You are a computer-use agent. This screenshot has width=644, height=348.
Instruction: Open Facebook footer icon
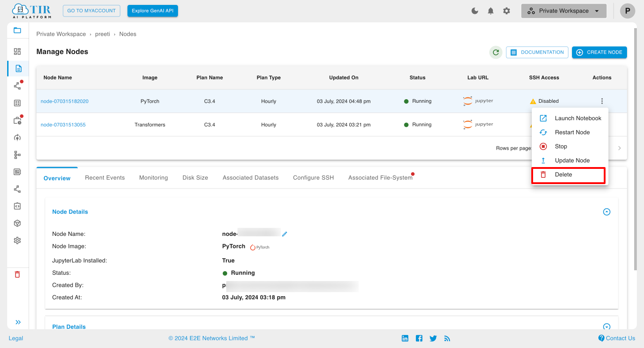(419, 338)
